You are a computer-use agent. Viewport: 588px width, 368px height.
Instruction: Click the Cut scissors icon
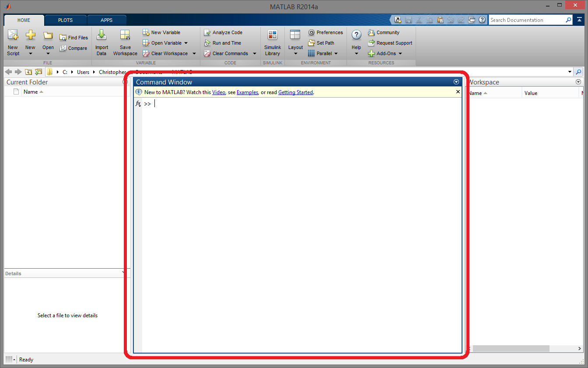(x=419, y=20)
